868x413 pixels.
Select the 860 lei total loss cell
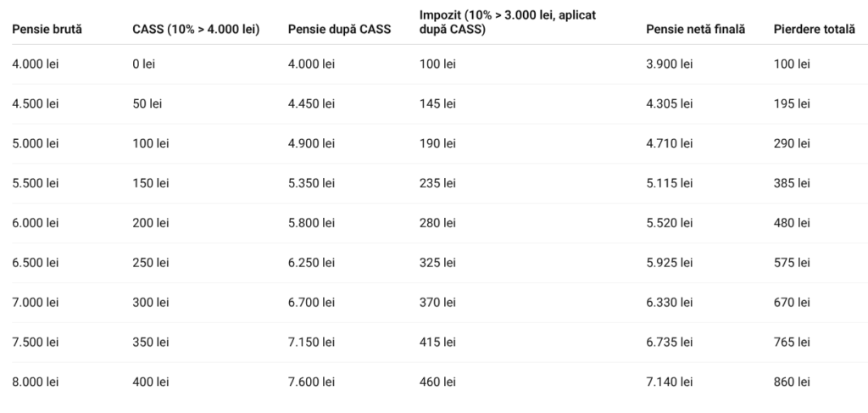(792, 382)
